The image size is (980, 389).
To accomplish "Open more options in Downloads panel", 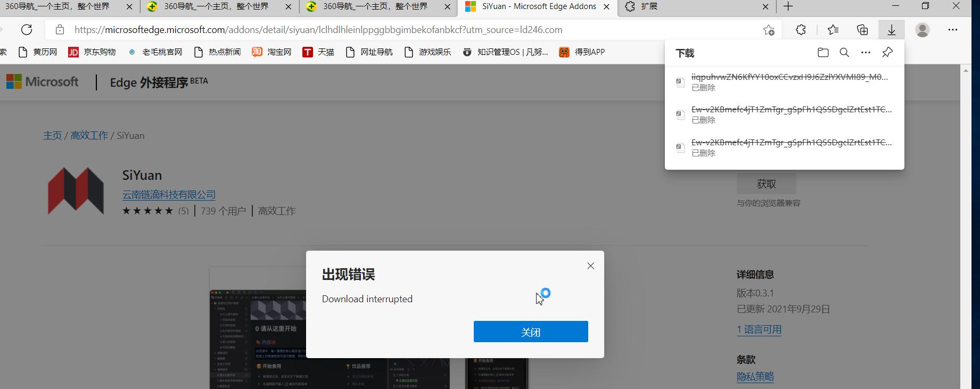I will pyautogui.click(x=866, y=53).
